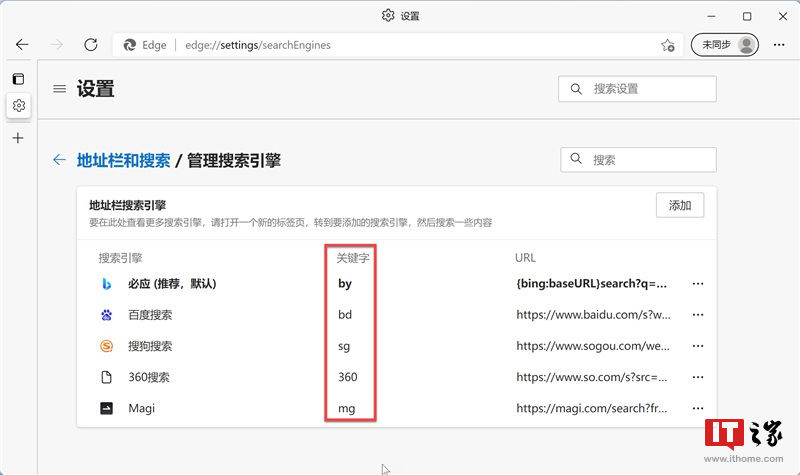Click the magi.com URL text
The height and width of the screenshot is (475, 800).
(x=591, y=408)
